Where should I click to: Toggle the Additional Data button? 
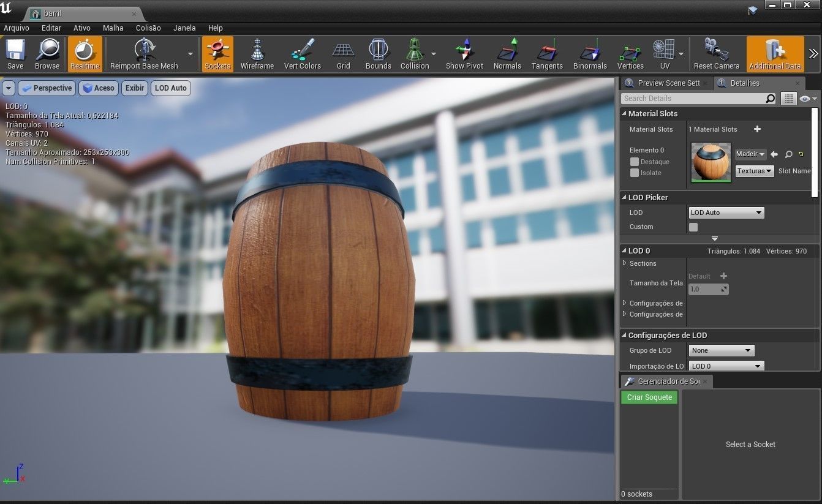click(x=775, y=54)
